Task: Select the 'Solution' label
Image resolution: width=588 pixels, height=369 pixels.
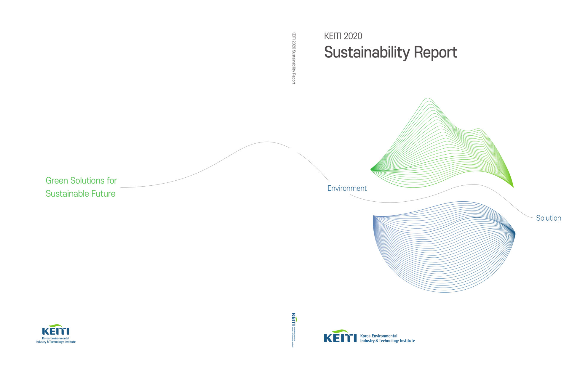Action: pyautogui.click(x=548, y=218)
